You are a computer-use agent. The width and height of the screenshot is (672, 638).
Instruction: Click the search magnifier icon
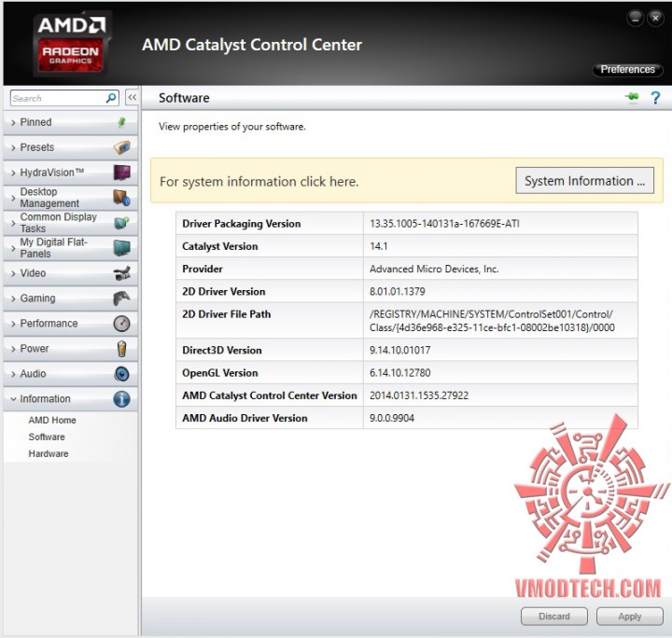coord(111,98)
